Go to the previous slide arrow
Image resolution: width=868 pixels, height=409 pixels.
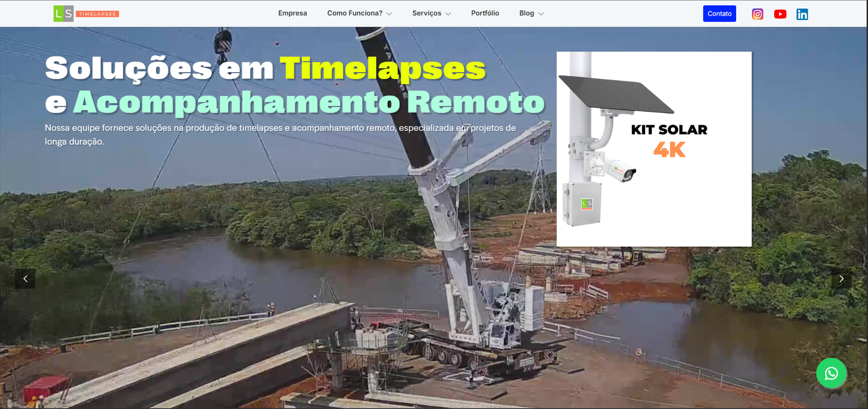point(25,279)
